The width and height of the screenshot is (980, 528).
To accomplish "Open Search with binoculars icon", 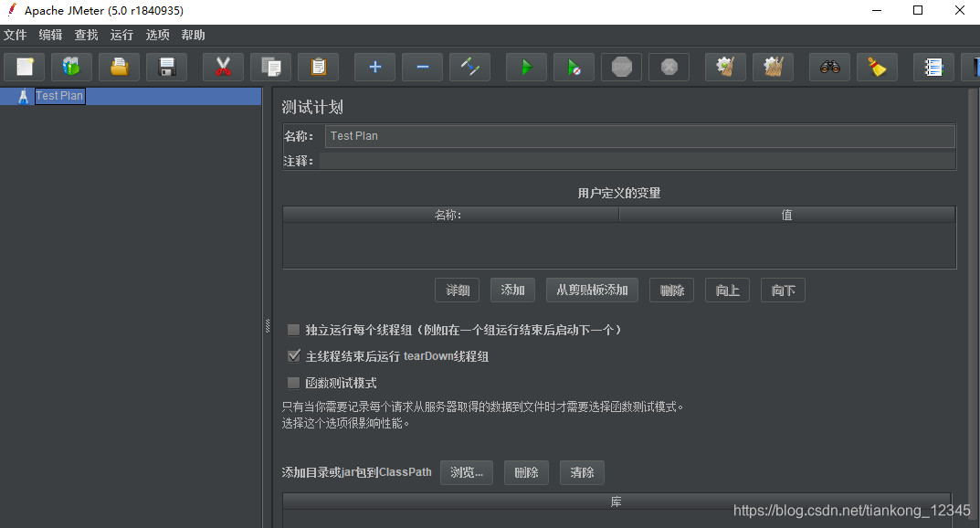I will click(x=830, y=67).
